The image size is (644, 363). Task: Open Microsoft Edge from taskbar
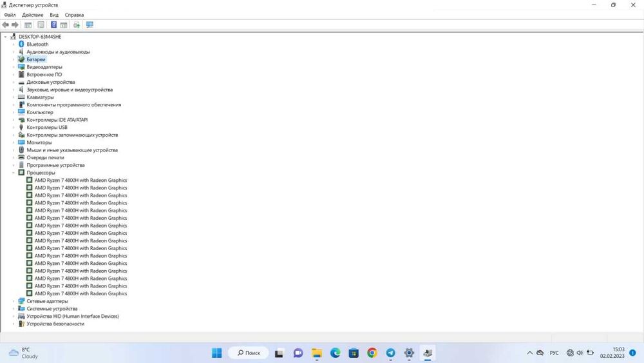[335, 353]
